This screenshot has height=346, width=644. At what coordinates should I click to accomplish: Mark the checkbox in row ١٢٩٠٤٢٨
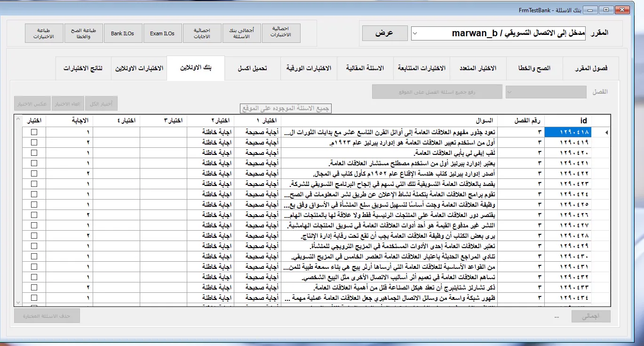click(x=34, y=236)
